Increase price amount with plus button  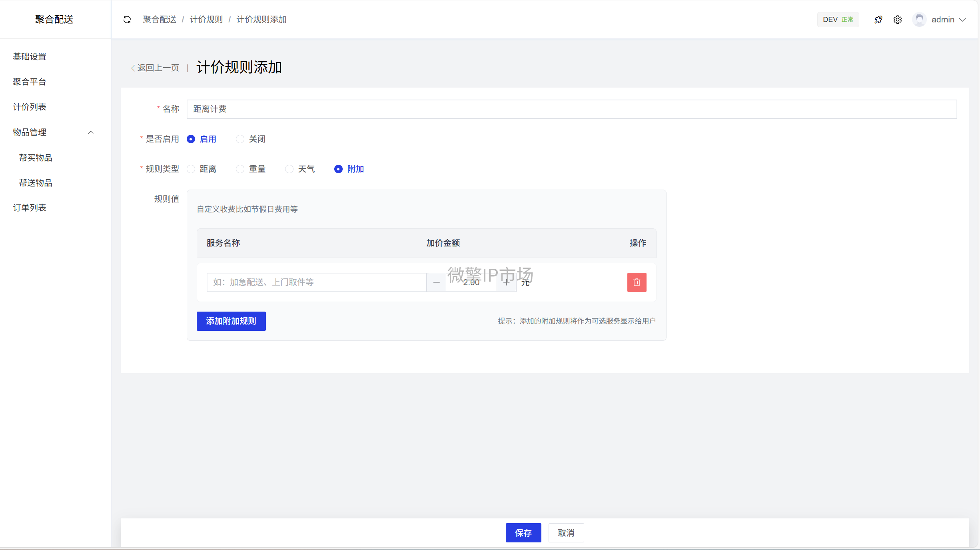(507, 282)
